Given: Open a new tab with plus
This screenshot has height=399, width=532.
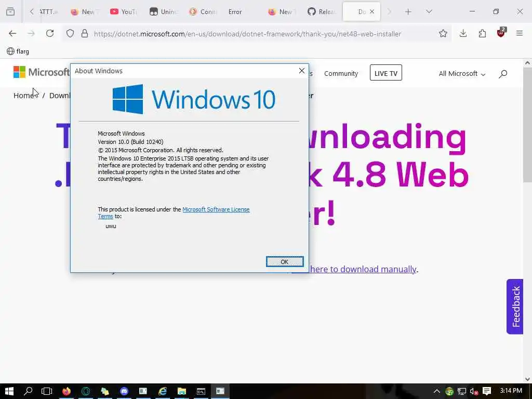Looking at the screenshot, I should (x=408, y=12).
